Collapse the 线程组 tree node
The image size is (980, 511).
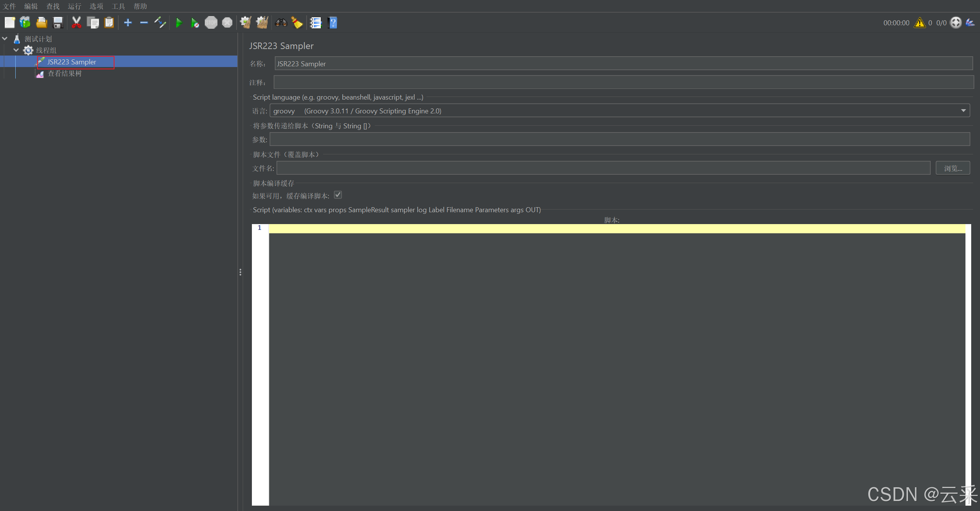16,50
